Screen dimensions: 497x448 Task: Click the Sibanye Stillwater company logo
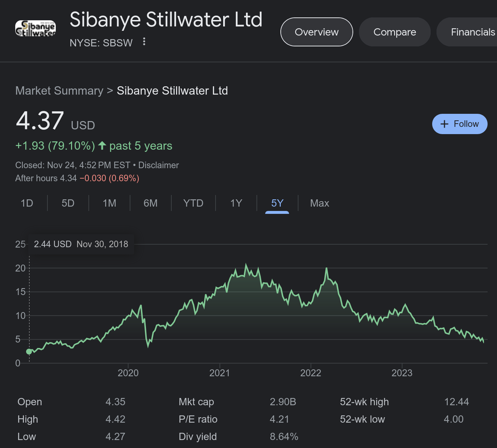click(x=35, y=29)
